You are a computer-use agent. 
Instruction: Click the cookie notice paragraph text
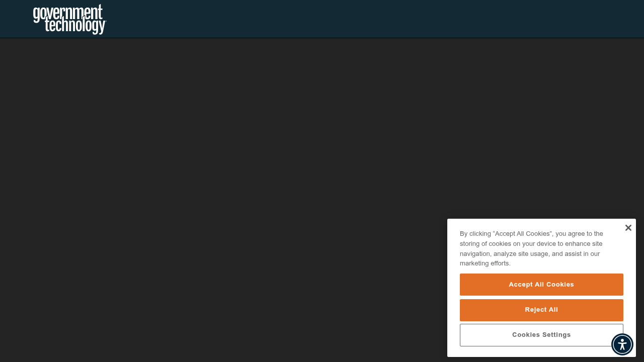pyautogui.click(x=531, y=248)
